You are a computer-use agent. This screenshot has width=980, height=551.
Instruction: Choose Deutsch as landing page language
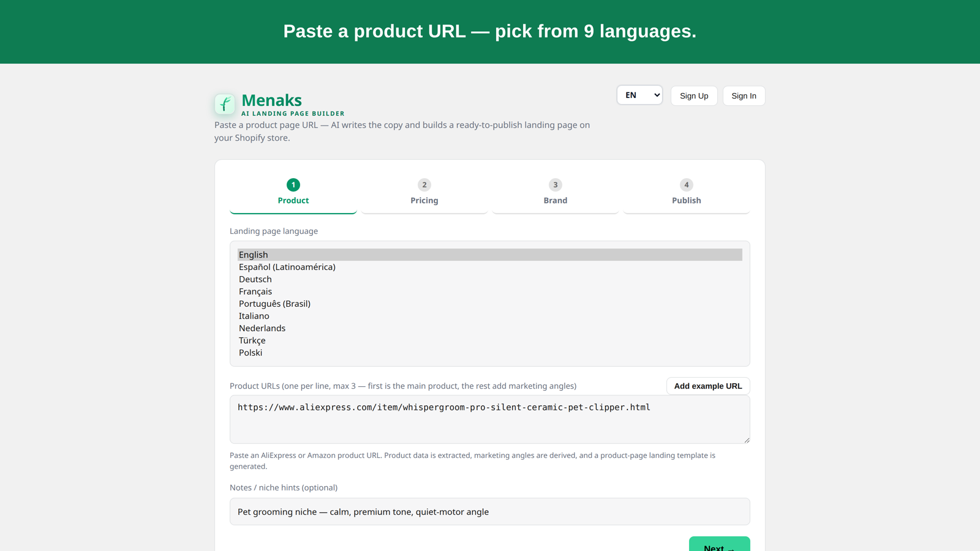click(x=490, y=279)
